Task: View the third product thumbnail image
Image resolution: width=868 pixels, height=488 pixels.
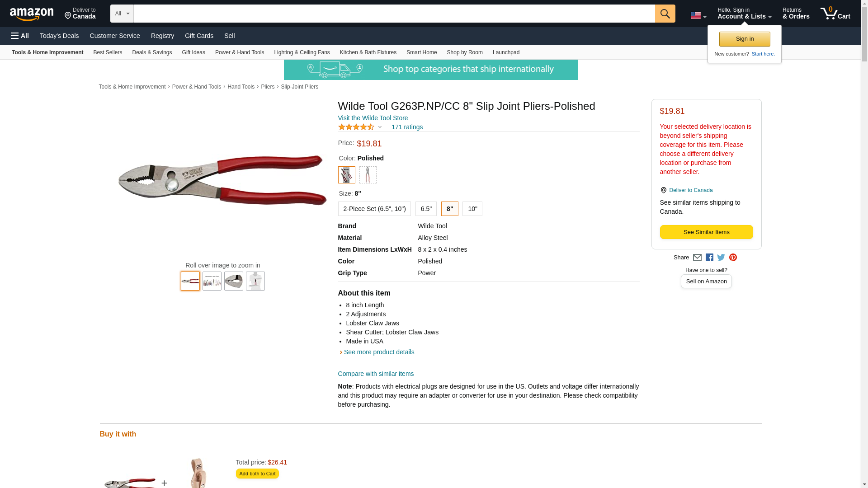Action: (x=234, y=281)
